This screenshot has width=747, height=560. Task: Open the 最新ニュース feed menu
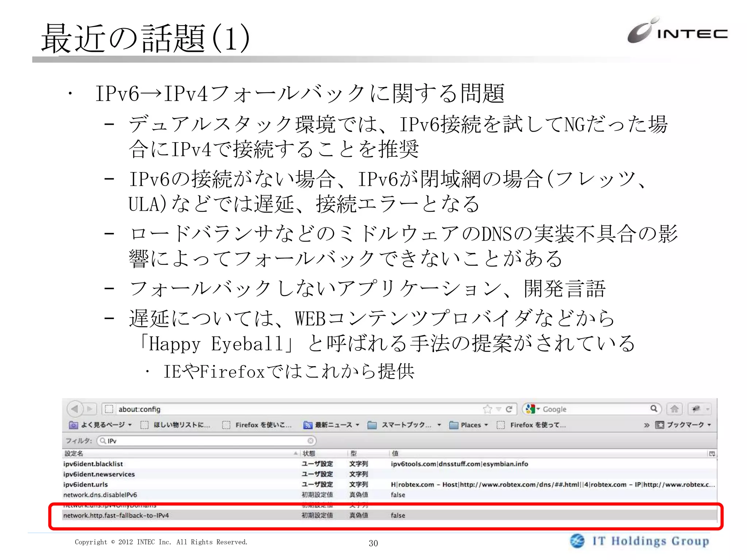(x=332, y=425)
